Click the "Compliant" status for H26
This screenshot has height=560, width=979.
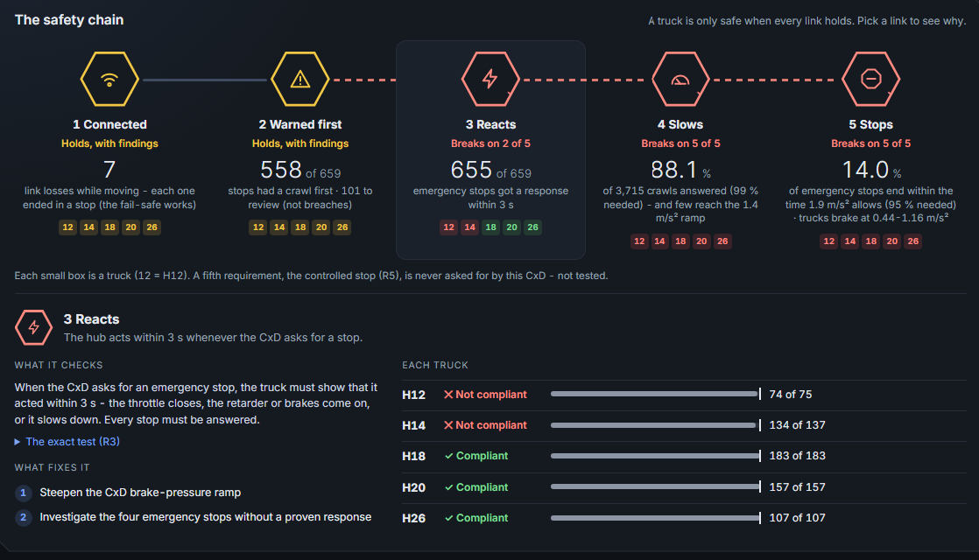click(x=476, y=518)
